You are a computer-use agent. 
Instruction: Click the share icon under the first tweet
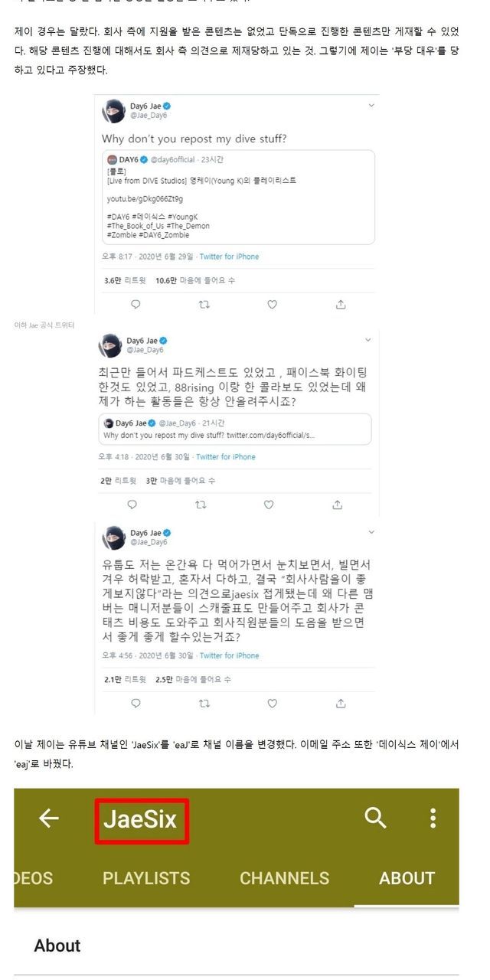click(x=340, y=304)
